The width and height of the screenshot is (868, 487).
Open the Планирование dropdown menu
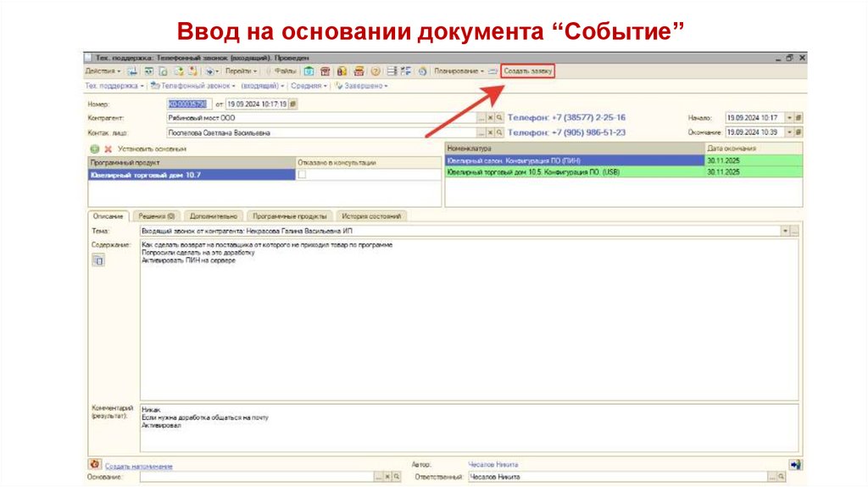coord(459,71)
